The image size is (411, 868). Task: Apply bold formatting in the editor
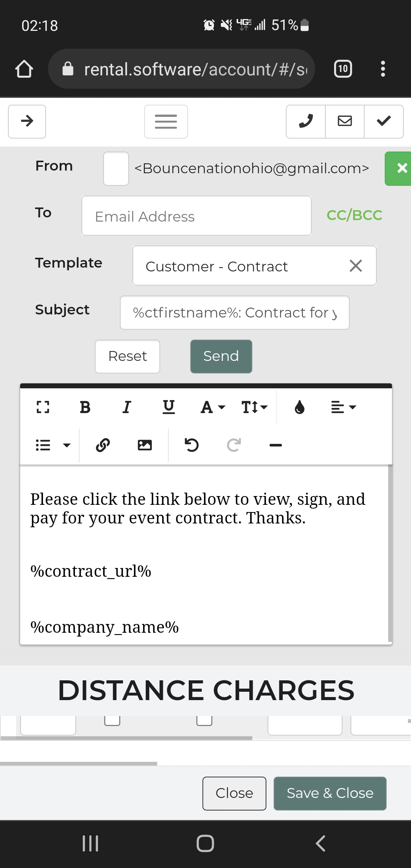tap(85, 407)
